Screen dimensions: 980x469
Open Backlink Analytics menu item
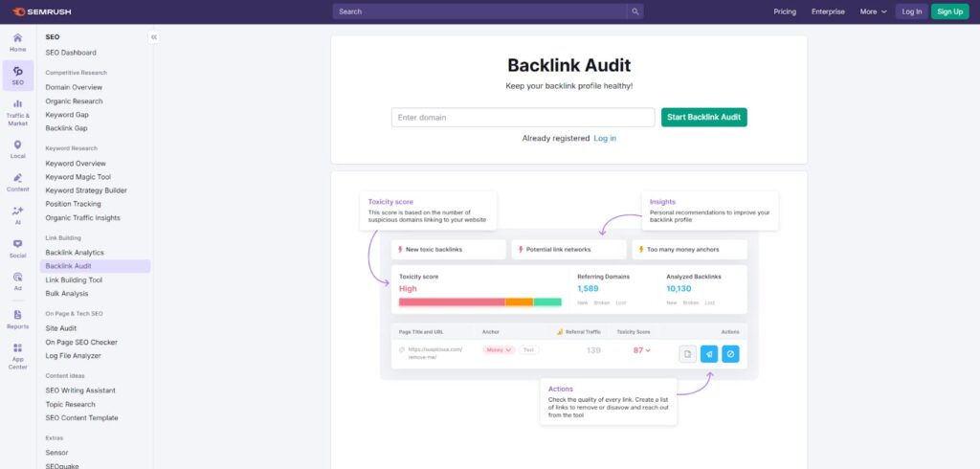75,253
